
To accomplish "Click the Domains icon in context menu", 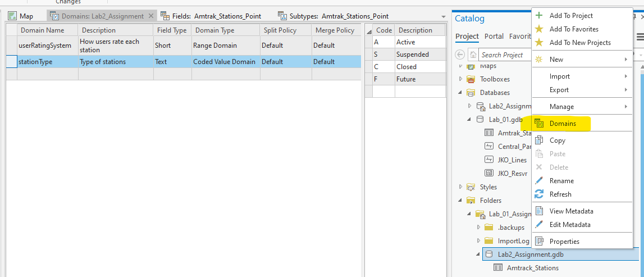I will (x=539, y=124).
